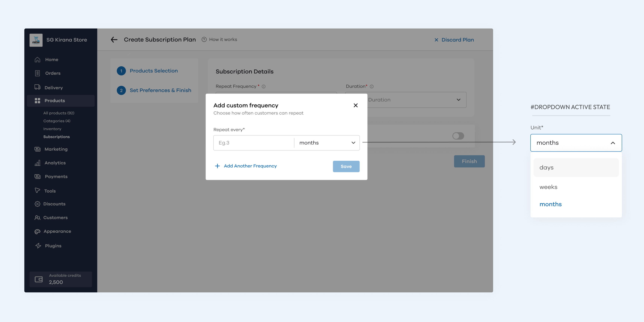Click the SG Kirana Store logo

36,40
